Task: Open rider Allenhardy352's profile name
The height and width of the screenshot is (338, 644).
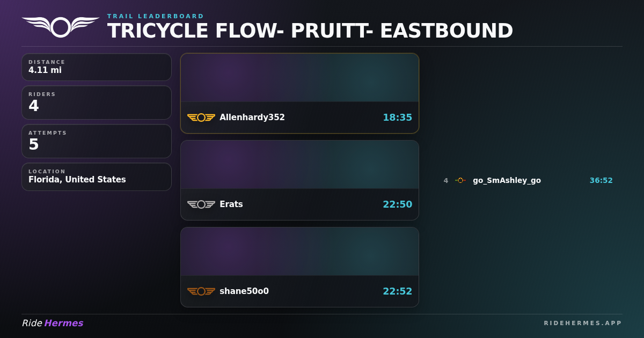Action: point(252,117)
